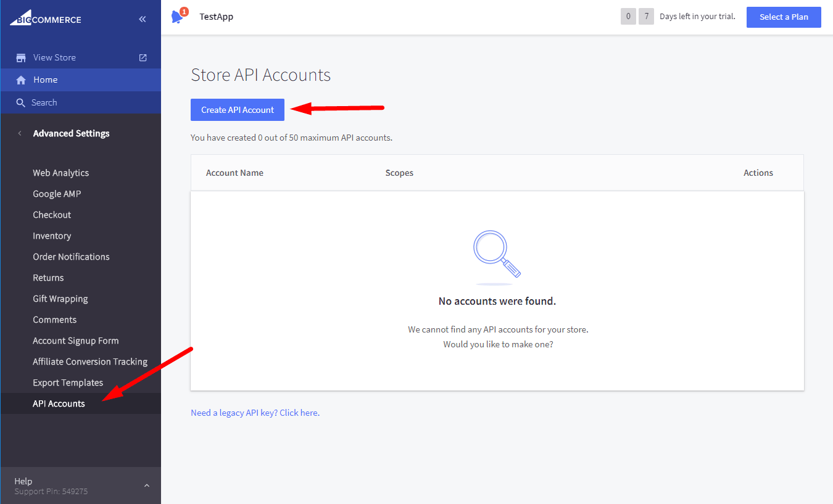This screenshot has height=504, width=833.
Task: Go back using Advanced Settings chevron
Action: tap(20, 133)
